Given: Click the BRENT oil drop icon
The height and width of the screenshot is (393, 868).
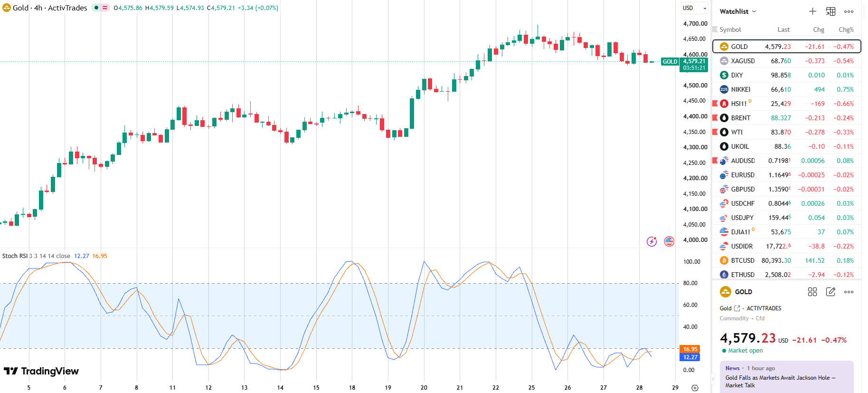Looking at the screenshot, I should pyautogui.click(x=724, y=118).
